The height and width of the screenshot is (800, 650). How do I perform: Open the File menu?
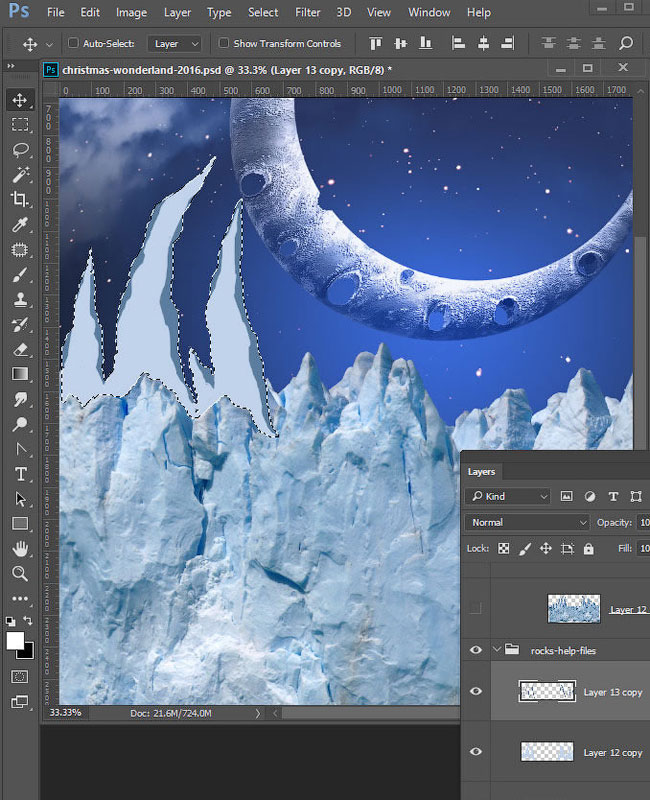(56, 12)
